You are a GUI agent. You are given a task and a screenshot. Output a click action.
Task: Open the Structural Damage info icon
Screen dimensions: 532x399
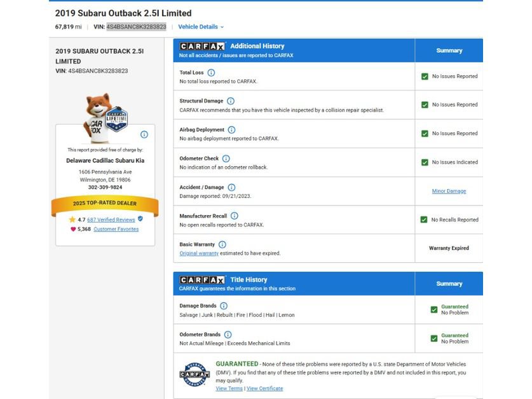point(230,101)
